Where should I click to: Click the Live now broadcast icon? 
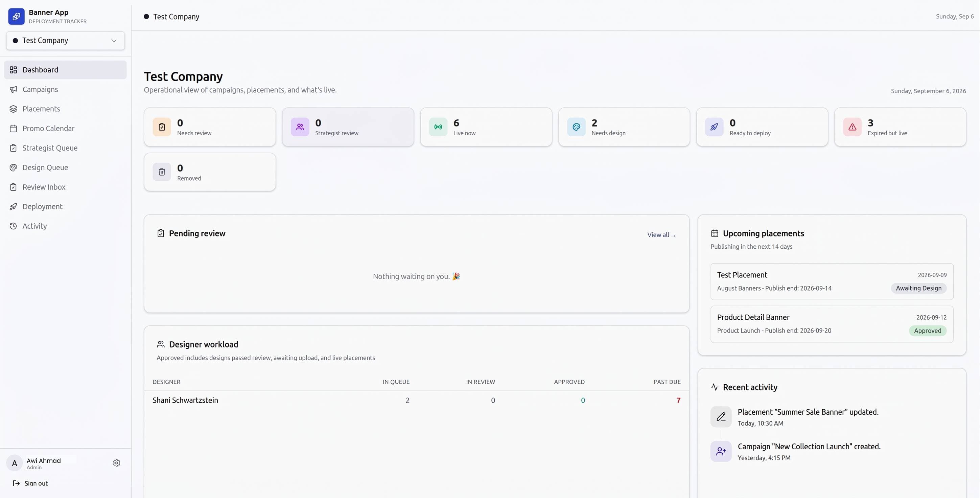tap(438, 127)
